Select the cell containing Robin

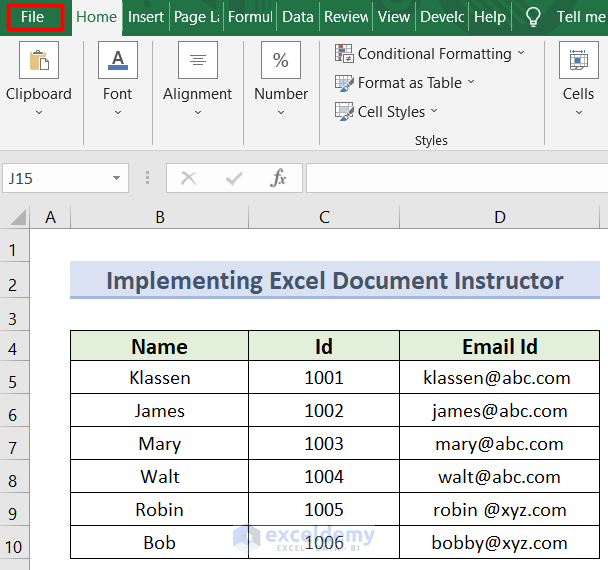click(159, 509)
